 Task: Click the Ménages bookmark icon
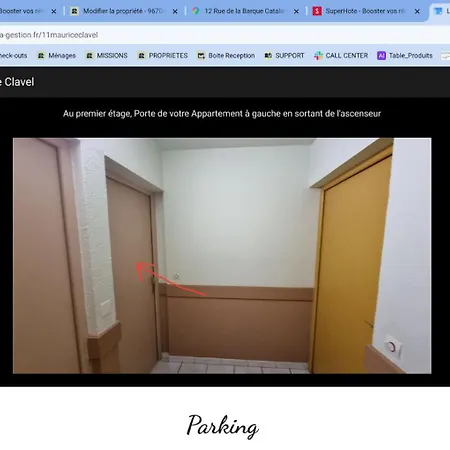pos(41,56)
